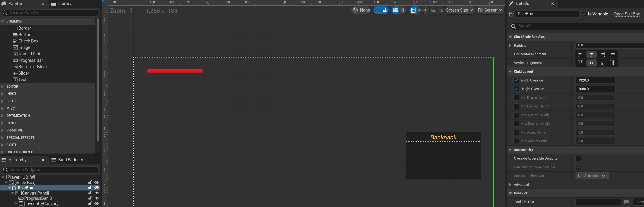Collapse the SizeBox tree node

[x=9, y=188]
